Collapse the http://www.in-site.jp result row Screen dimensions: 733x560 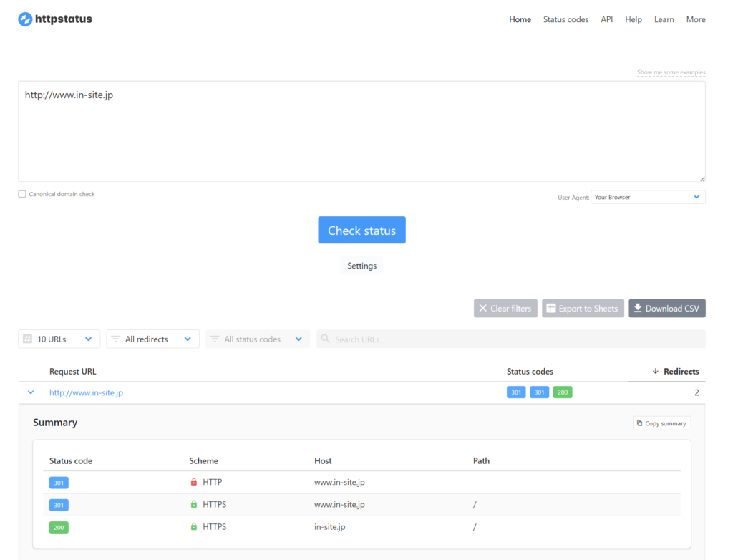point(31,392)
